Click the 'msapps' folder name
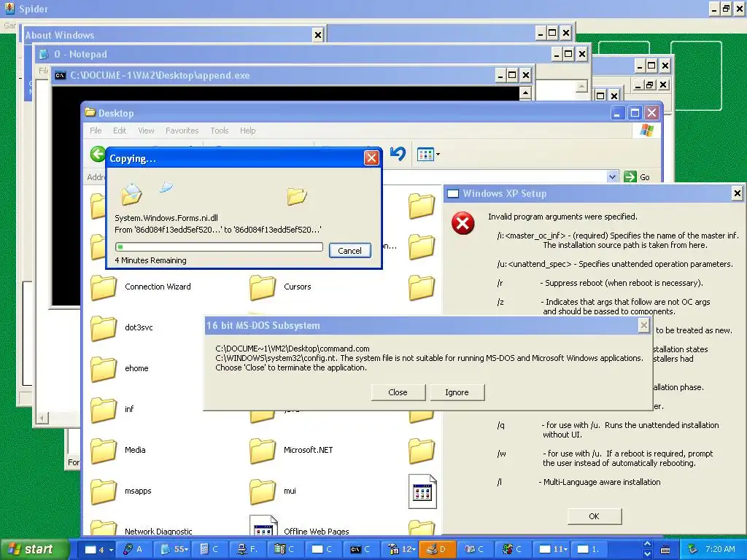This screenshot has width=747, height=560. coord(138,491)
